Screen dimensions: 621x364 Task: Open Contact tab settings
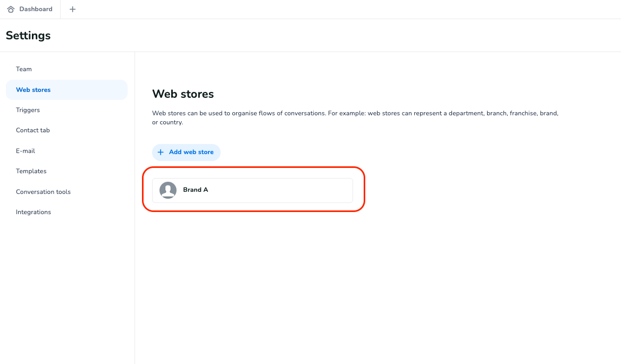(x=32, y=130)
